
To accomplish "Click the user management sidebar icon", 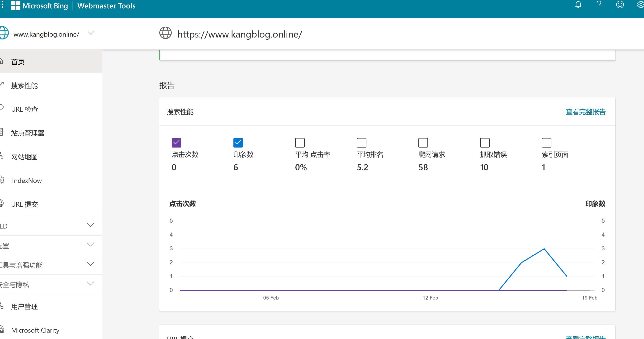I will 1,306.
